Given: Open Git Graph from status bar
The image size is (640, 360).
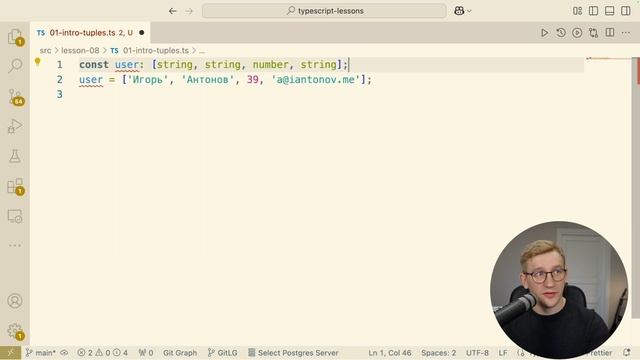Looking at the screenshot, I should [x=180, y=353].
